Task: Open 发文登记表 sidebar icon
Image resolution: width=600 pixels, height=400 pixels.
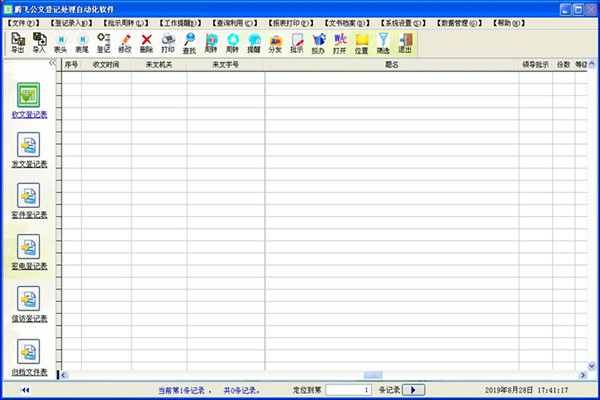Action: tap(29, 145)
